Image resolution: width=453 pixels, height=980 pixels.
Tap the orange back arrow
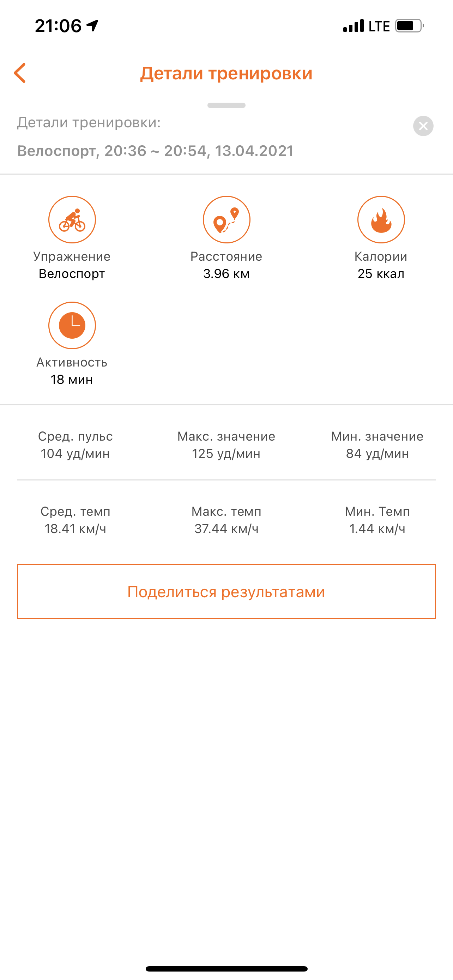click(x=20, y=73)
